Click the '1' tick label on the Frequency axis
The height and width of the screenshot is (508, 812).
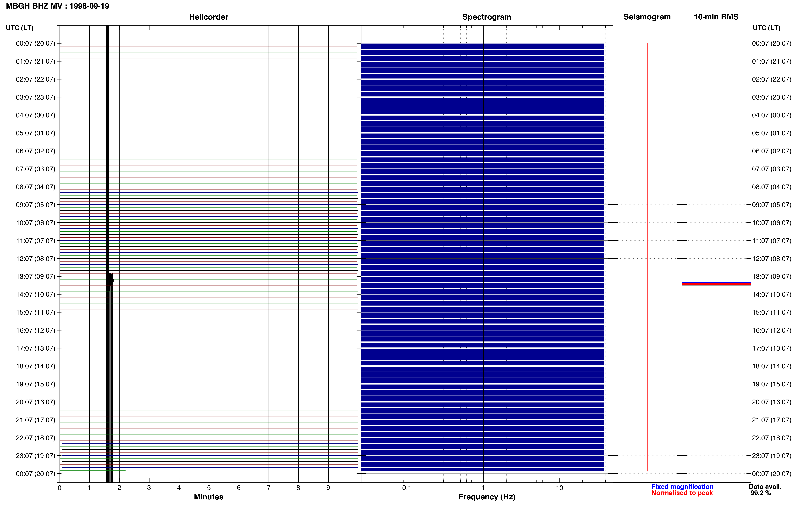(x=483, y=488)
